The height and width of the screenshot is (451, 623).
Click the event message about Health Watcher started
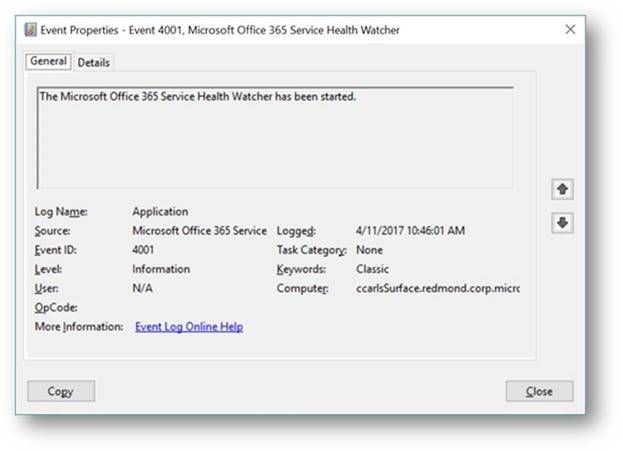pyautogui.click(x=198, y=97)
